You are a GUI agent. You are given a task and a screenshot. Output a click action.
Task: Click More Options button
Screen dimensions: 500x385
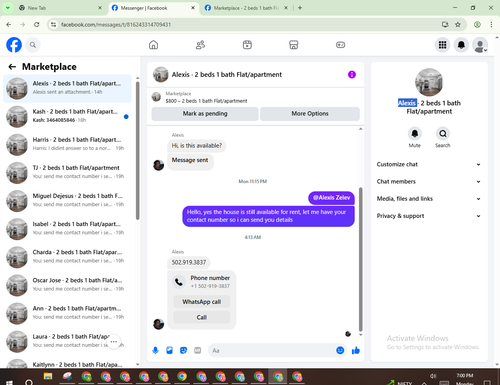point(310,114)
